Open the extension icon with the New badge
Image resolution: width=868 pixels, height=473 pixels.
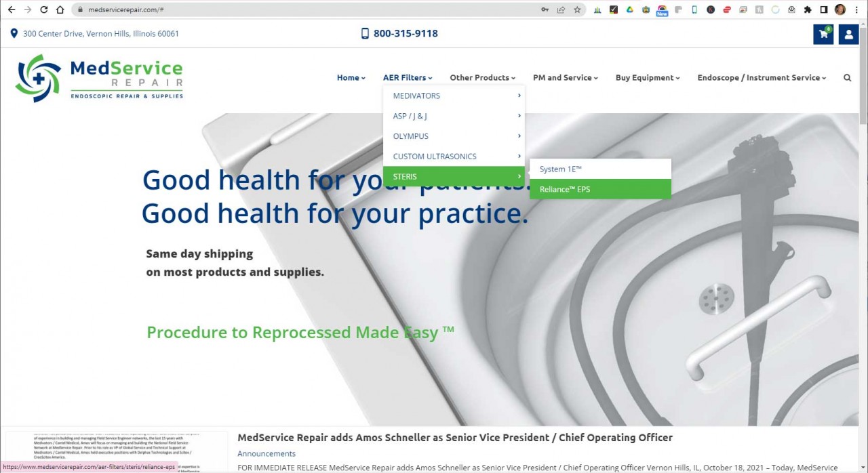click(662, 10)
